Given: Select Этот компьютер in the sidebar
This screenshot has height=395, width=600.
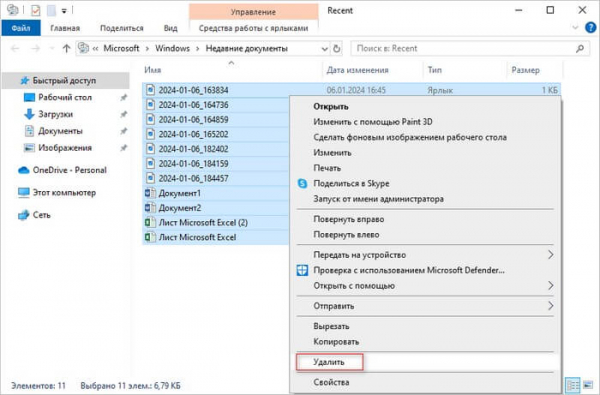Looking at the screenshot, I should pyautogui.click(x=64, y=193).
